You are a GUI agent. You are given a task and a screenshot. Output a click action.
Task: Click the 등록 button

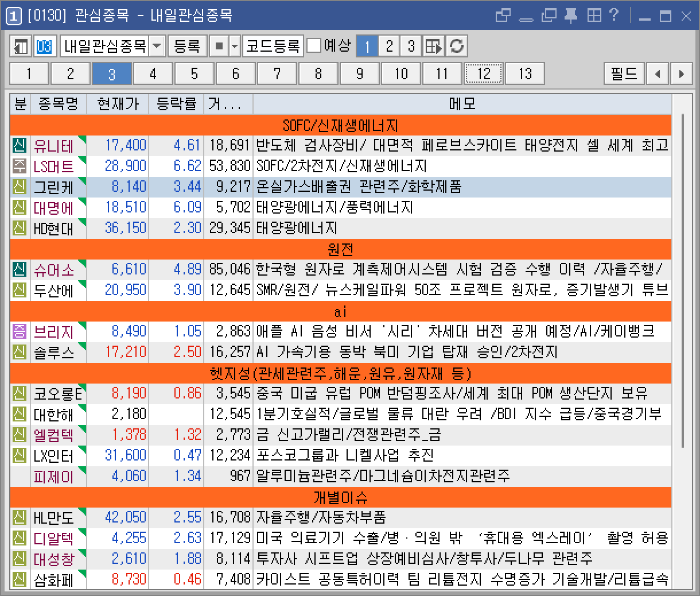click(187, 46)
